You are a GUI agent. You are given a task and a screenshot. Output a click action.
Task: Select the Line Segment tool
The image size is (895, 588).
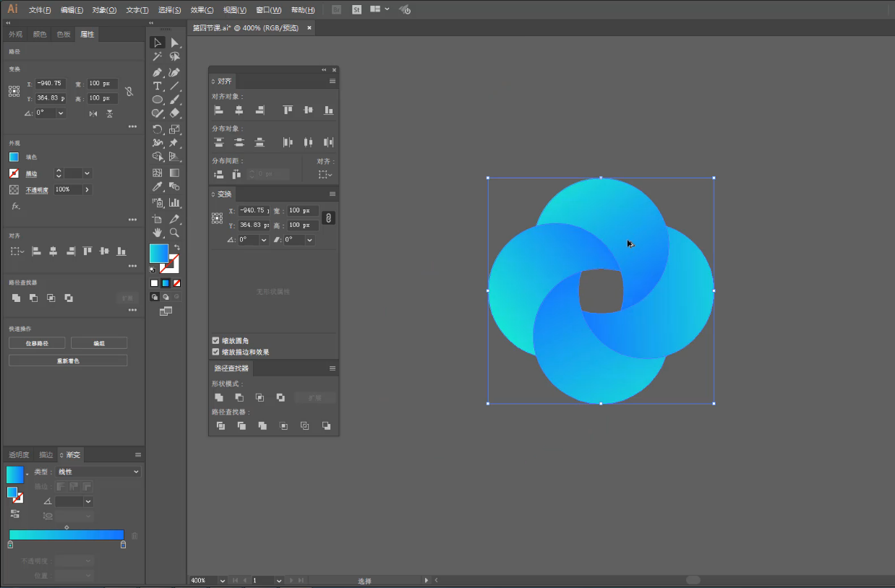coord(174,86)
